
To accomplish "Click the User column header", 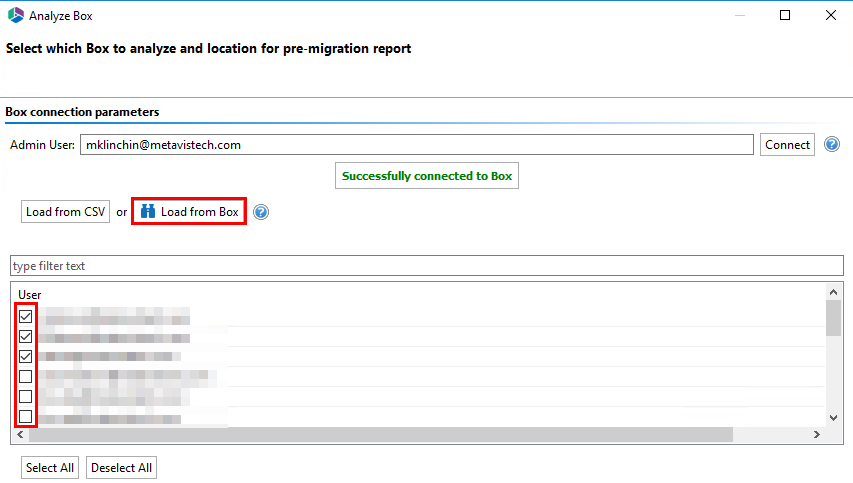I will 29,295.
